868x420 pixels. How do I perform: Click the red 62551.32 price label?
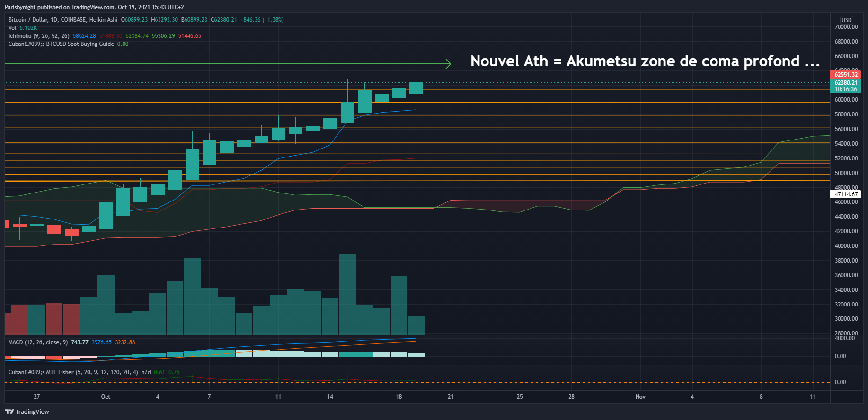(846, 75)
